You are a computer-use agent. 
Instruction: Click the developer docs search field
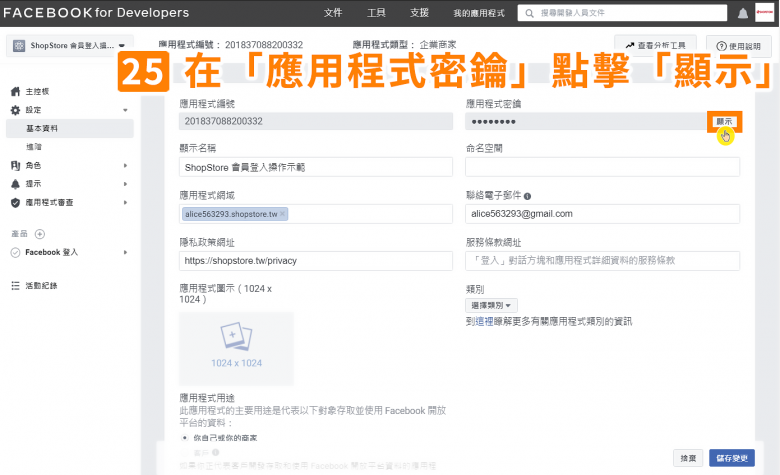click(x=622, y=13)
